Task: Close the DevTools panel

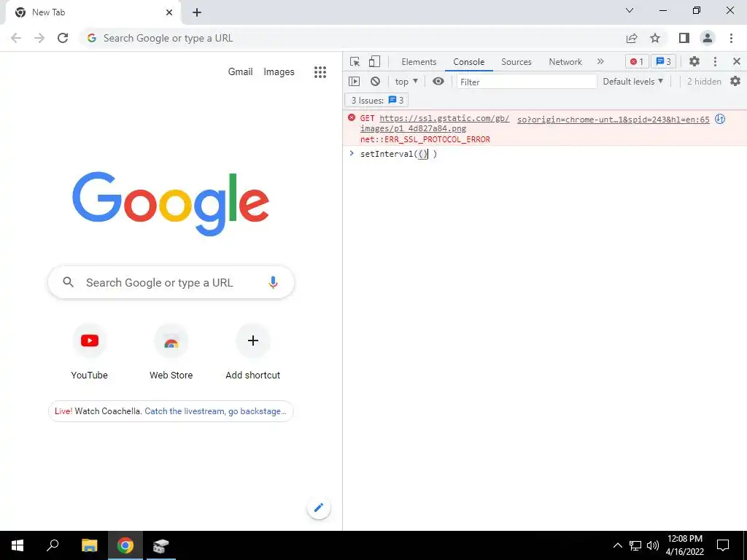Action: click(x=737, y=61)
